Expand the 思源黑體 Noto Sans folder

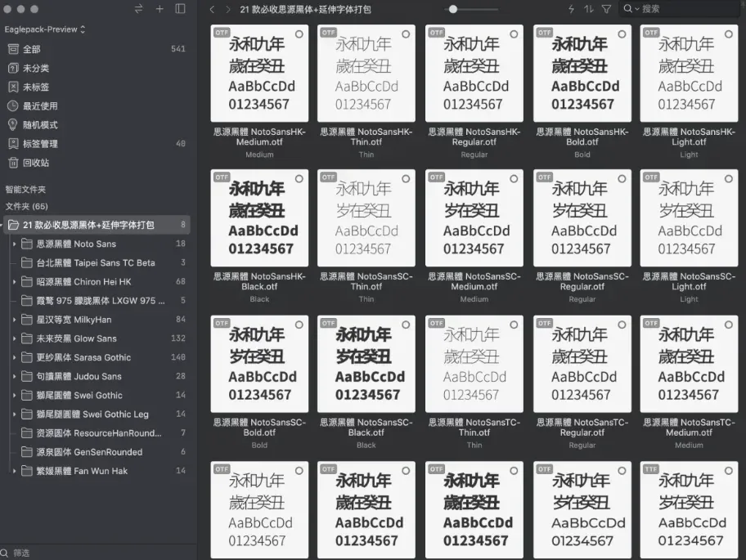14,244
